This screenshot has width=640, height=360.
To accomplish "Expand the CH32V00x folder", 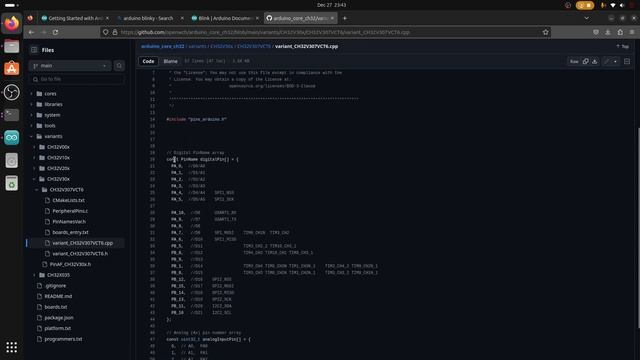I will [34, 147].
